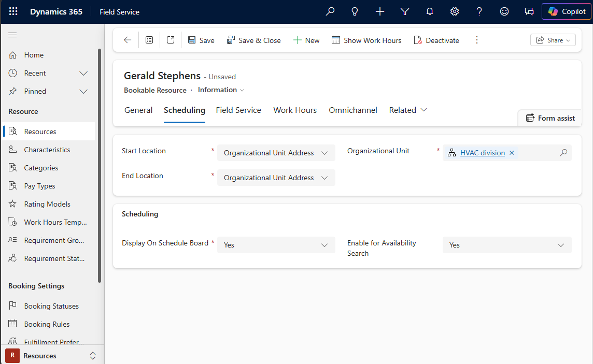The width and height of the screenshot is (593, 364).
Task: Open the settings gear icon
Action: pos(455,11)
